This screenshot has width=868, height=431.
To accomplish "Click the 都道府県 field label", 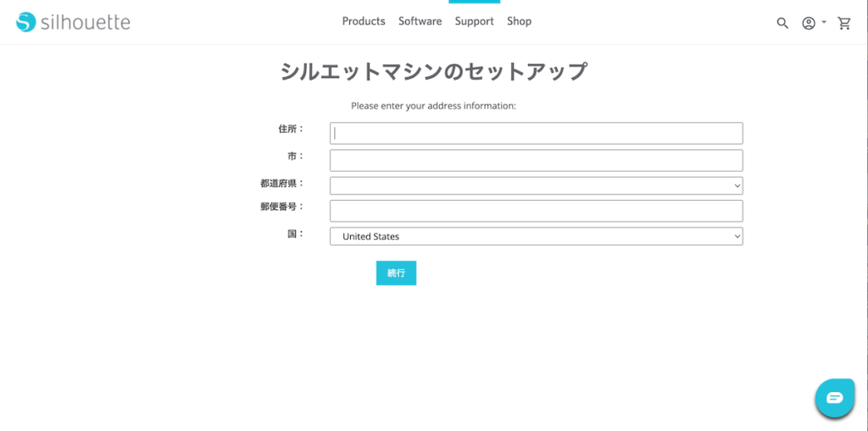I will click(281, 183).
